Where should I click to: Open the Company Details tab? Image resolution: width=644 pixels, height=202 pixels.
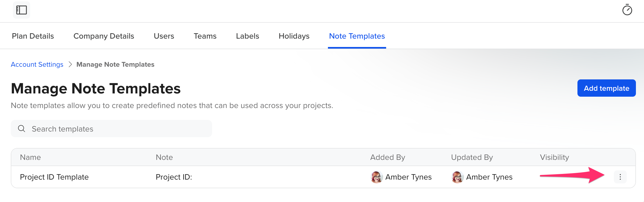[x=104, y=36]
